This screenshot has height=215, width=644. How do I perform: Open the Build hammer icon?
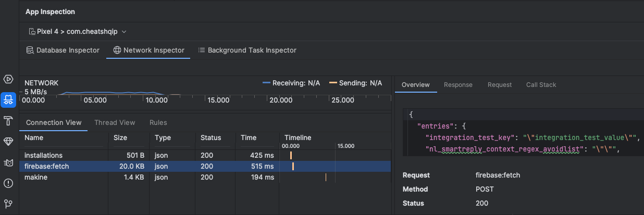(8, 121)
